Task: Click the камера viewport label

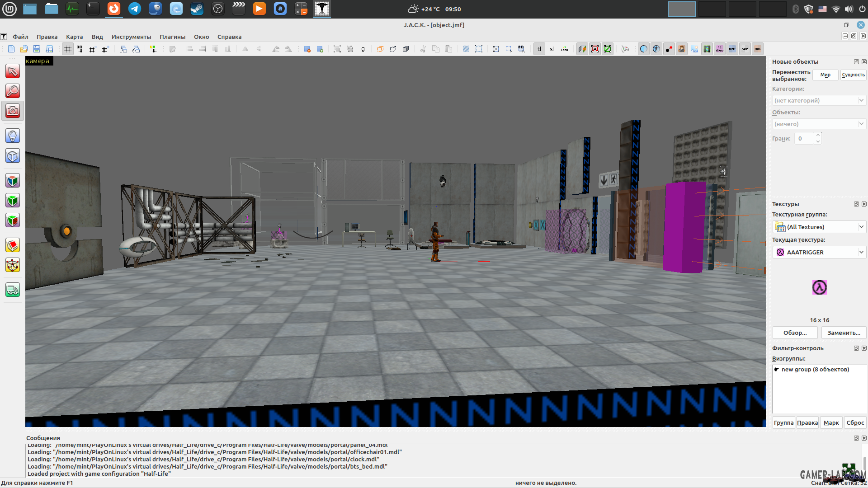Action: pyautogui.click(x=39, y=61)
